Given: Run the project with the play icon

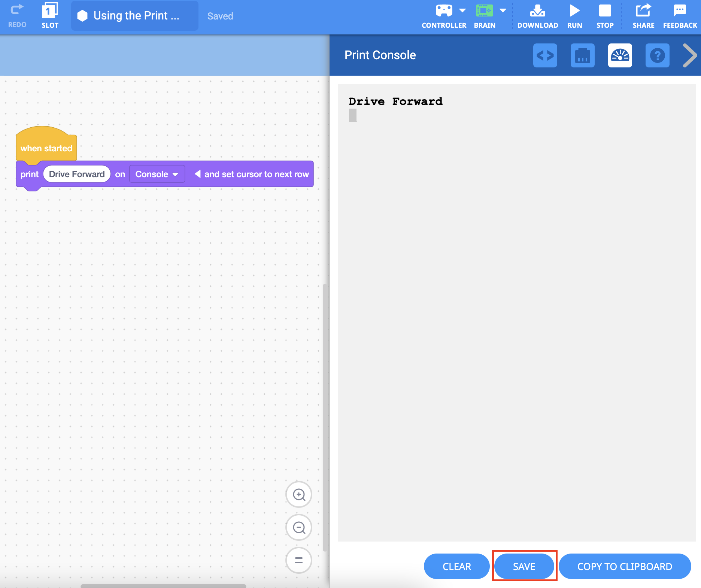Looking at the screenshot, I should click(x=574, y=11).
